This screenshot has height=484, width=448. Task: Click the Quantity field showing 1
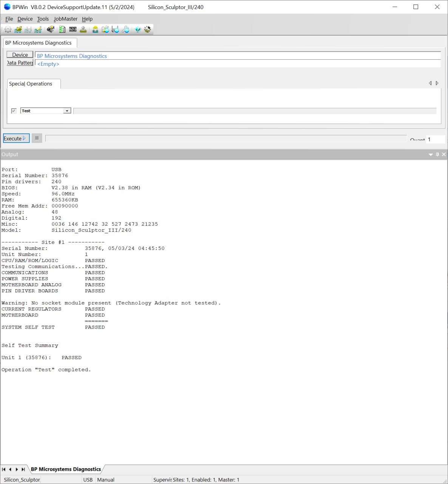point(436,140)
